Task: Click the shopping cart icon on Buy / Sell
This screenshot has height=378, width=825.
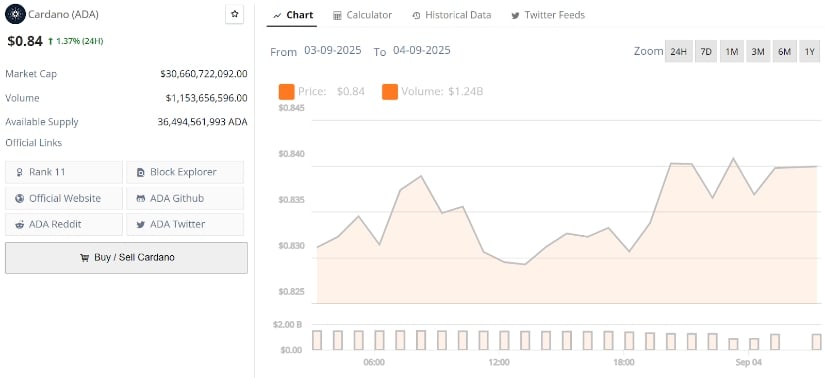Action: (84, 258)
